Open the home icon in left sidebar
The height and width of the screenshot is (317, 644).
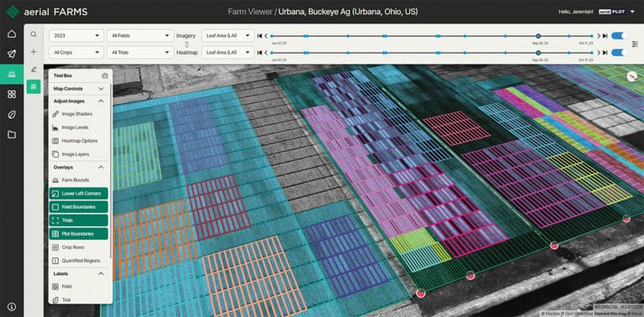tap(12, 34)
